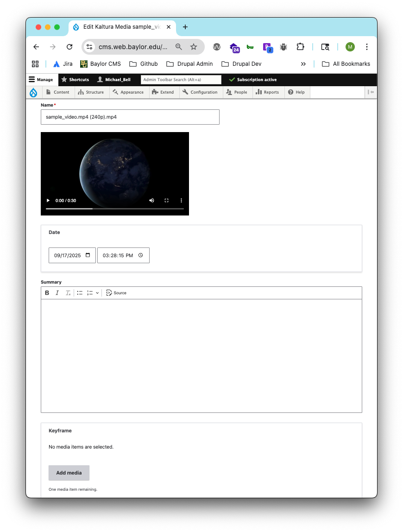Screen dimensions: 403x532
Task: Toggle bulleted list in the Summary editor
Action: click(x=80, y=293)
